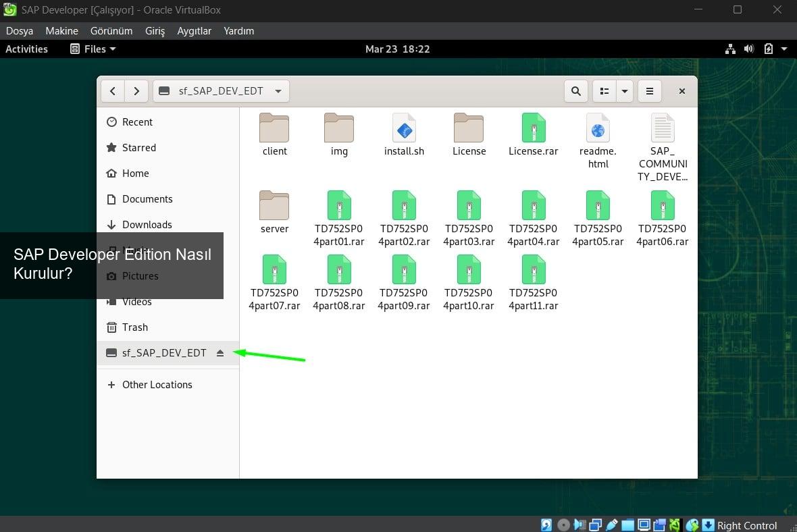The image size is (797, 532).
Task: Open the hamburger menu in Files
Action: click(x=649, y=91)
